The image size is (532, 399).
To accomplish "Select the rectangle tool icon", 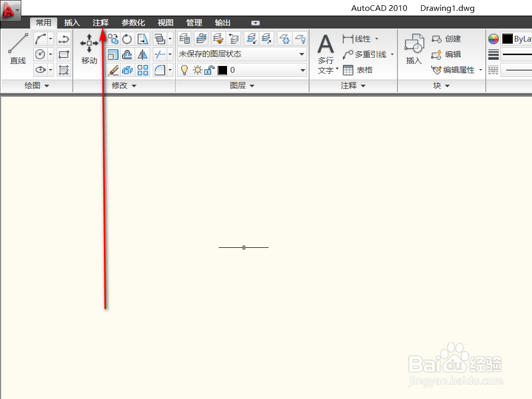I will click(x=64, y=54).
